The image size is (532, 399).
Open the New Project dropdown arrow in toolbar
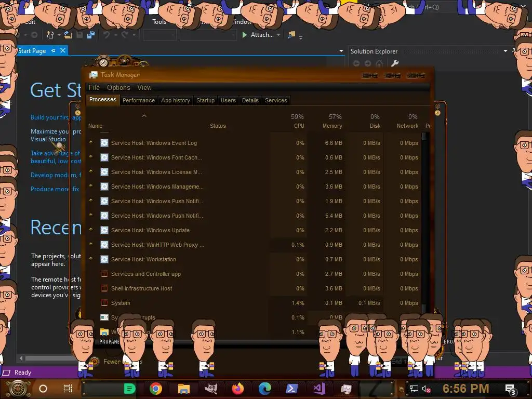(x=59, y=35)
